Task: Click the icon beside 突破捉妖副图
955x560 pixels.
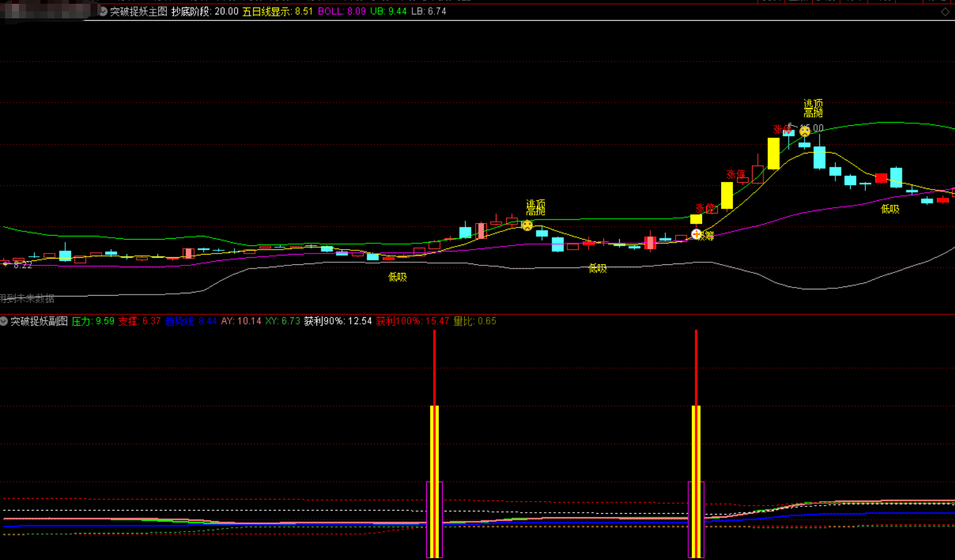Action: coord(4,321)
